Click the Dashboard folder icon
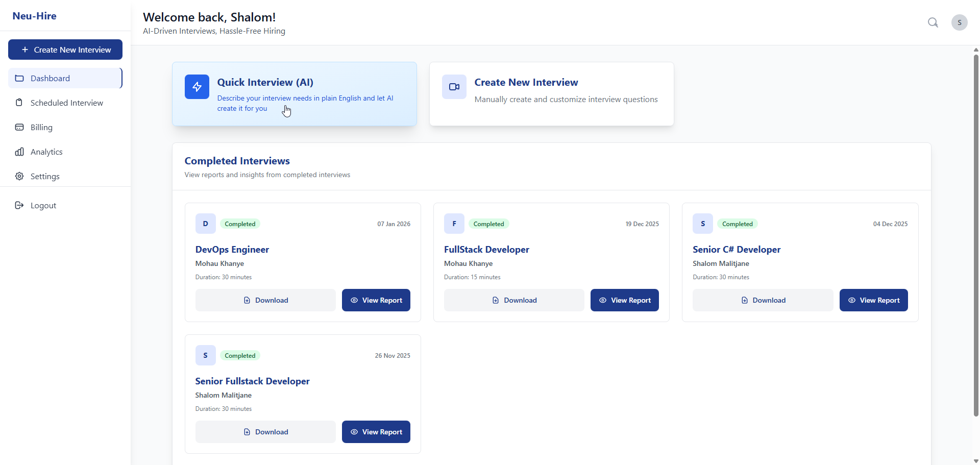Viewport: 980px width, 465px height. (x=19, y=78)
